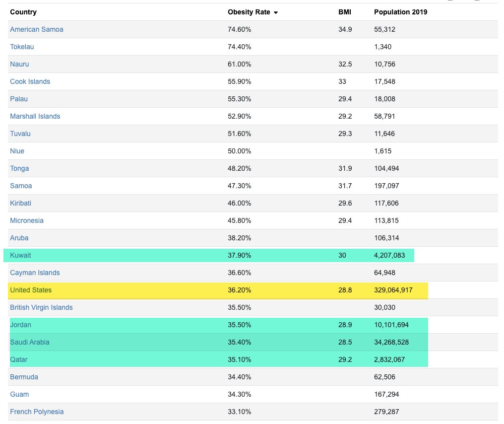Open the Micronesia country link
This screenshot has height=424, width=504.
point(27,220)
